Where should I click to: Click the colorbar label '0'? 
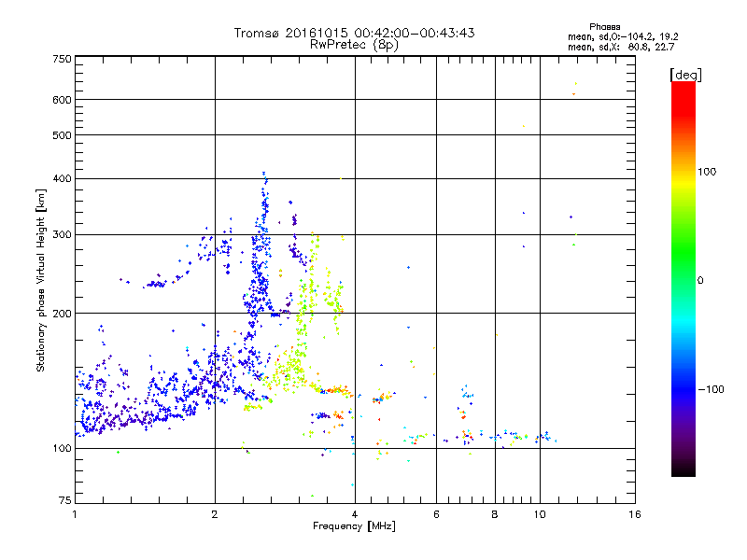point(700,280)
